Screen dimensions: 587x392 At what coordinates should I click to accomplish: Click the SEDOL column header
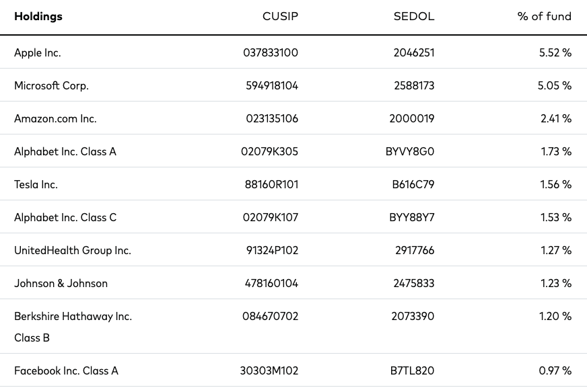[414, 16]
